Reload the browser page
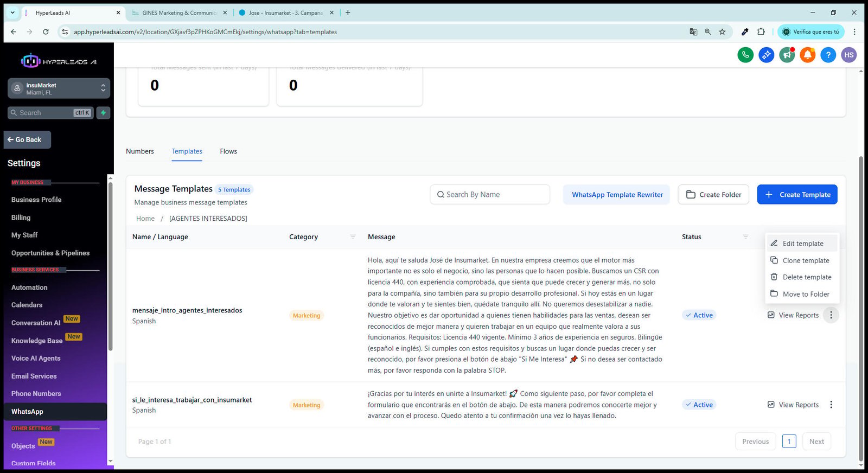Image resolution: width=868 pixels, height=473 pixels. click(46, 32)
